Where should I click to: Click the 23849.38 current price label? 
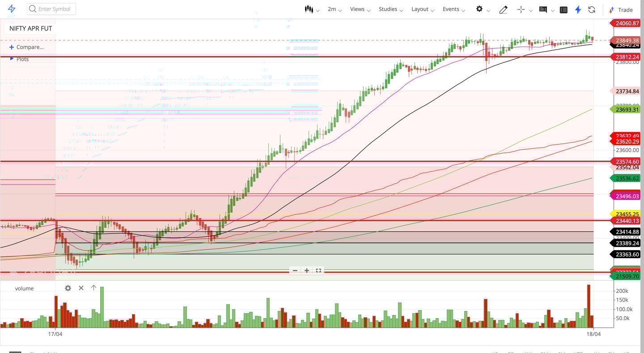(x=626, y=40)
